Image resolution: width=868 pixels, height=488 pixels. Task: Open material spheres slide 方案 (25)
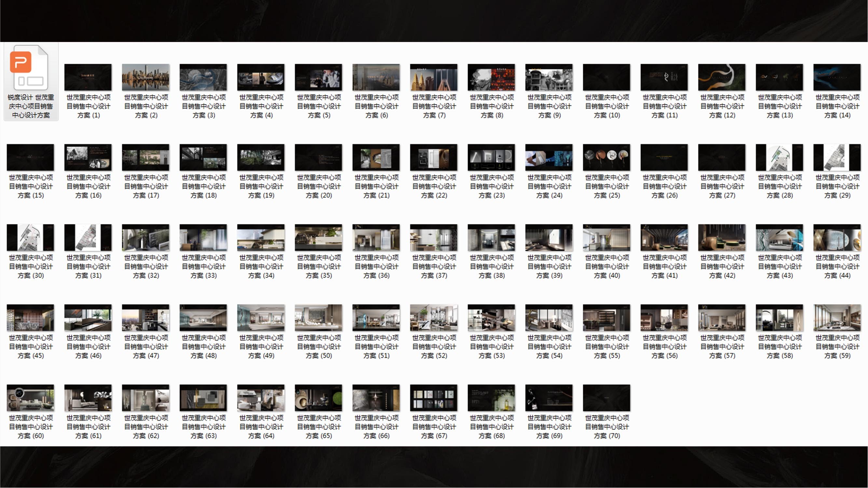click(x=607, y=157)
